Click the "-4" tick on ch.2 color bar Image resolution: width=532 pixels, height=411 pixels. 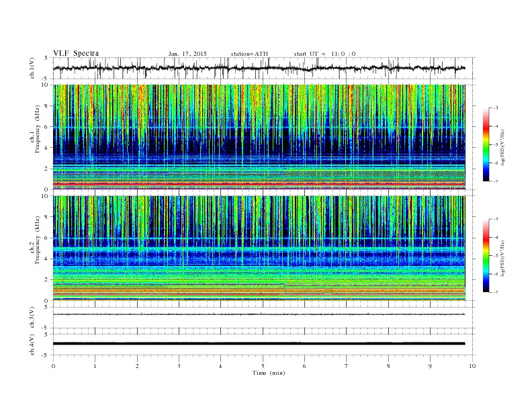click(495, 237)
